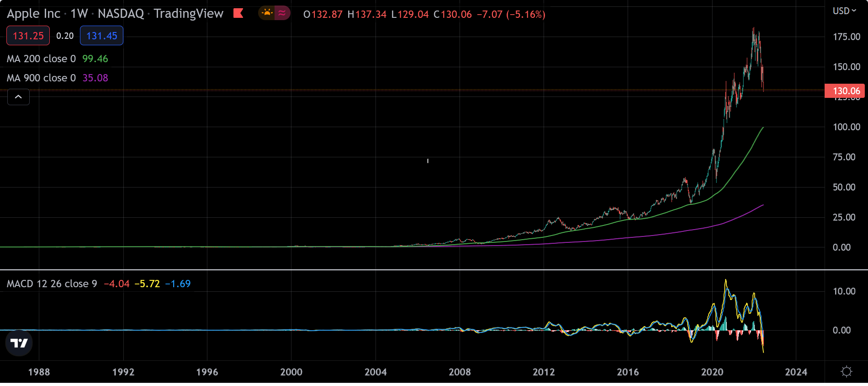Click the spread value 0.20
The height and width of the screenshot is (386, 868).
[x=65, y=36]
